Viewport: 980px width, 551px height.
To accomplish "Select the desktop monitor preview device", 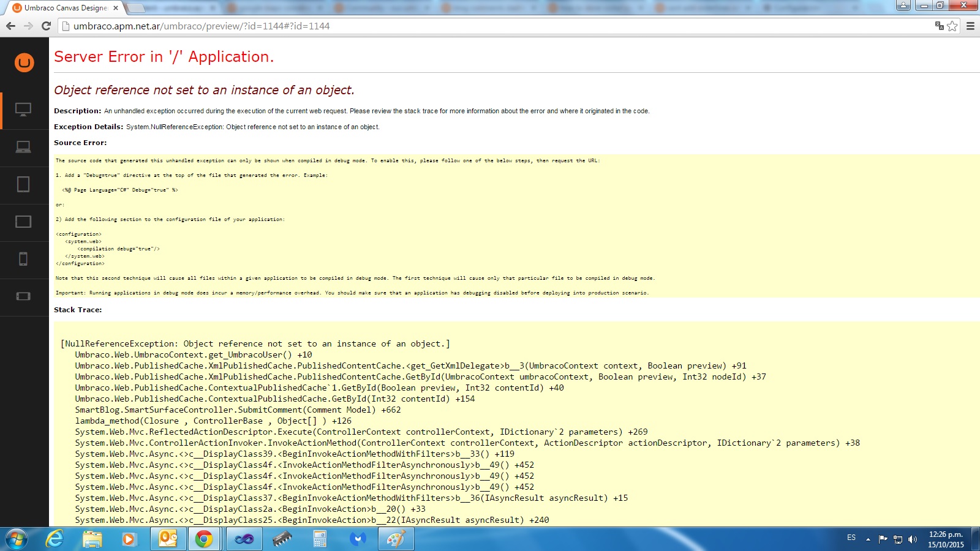I will [23, 110].
